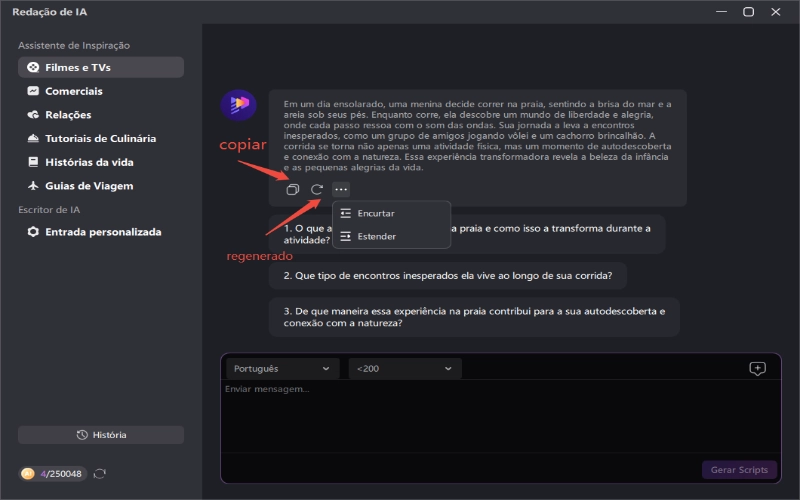Start a new chat with the plus bubble icon
800x500 pixels.
pyautogui.click(x=757, y=368)
